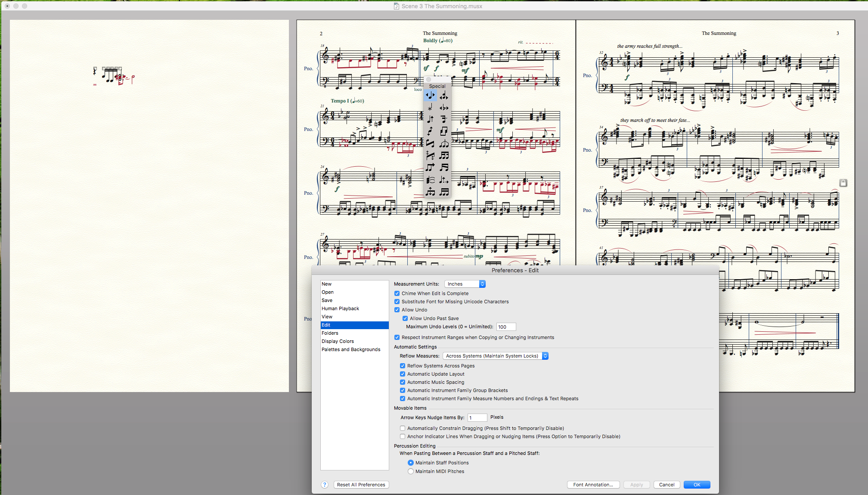Viewport: 868px width, 495px height.
Task: Click the Note Shape tool with asterisk notehead
Action: tap(430, 108)
